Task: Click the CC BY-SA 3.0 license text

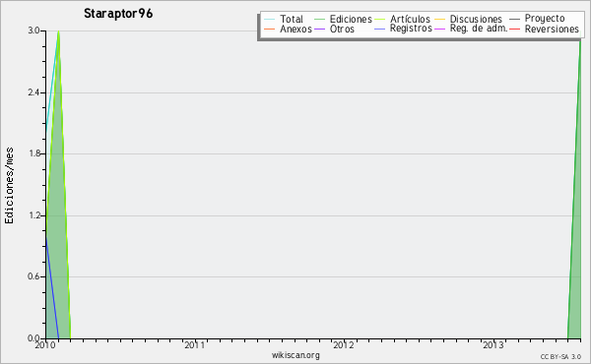Action: pos(560,357)
